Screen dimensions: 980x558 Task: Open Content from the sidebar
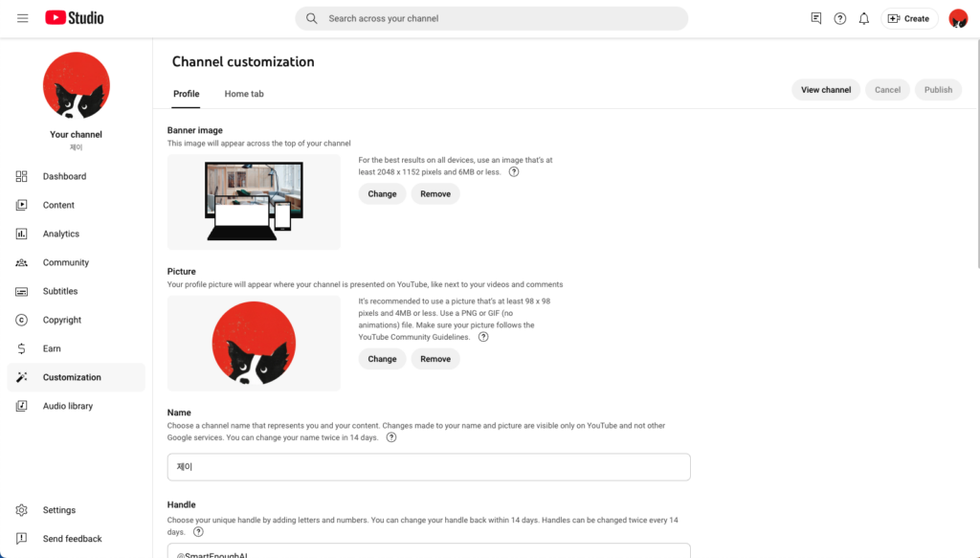[77, 205]
